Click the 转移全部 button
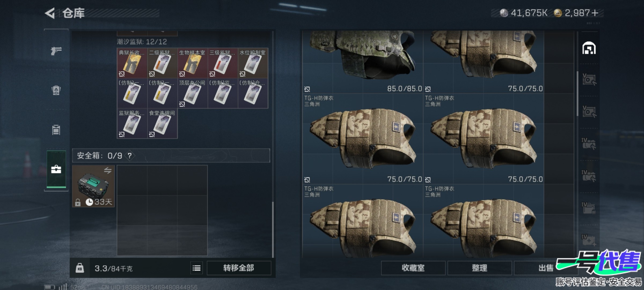Screen dimensions: 644x290 click(239, 268)
